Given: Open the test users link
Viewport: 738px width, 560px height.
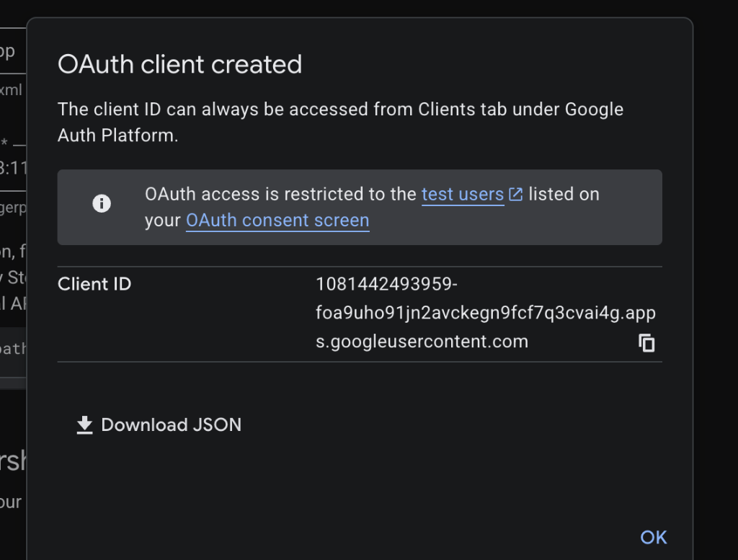Looking at the screenshot, I should click(x=463, y=195).
